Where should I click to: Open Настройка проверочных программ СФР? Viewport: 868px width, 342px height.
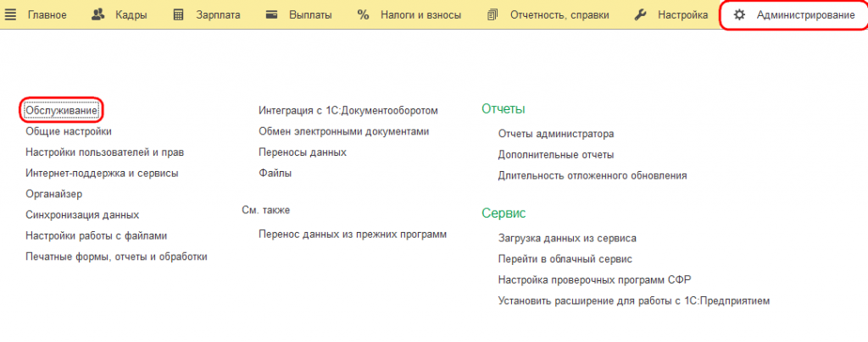pos(594,279)
